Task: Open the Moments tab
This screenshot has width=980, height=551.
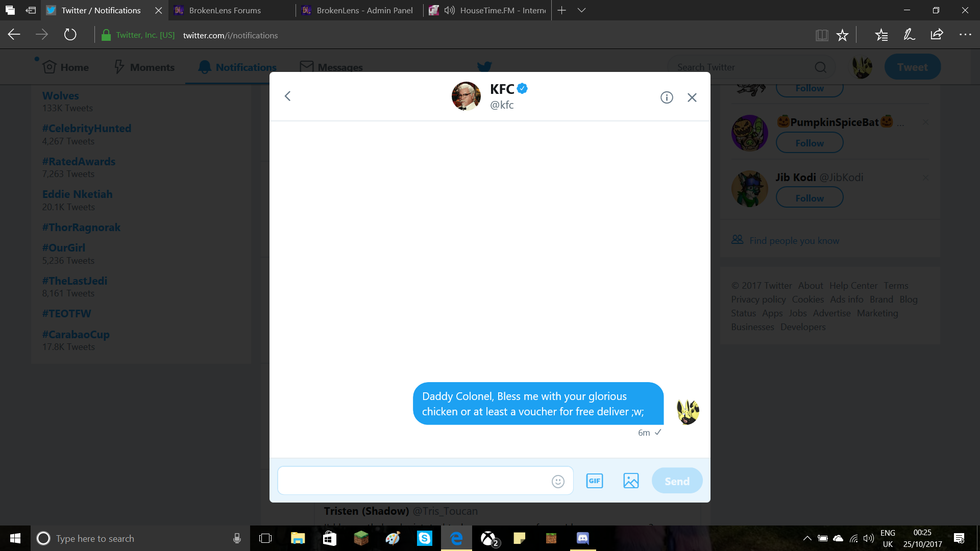Action: [144, 67]
